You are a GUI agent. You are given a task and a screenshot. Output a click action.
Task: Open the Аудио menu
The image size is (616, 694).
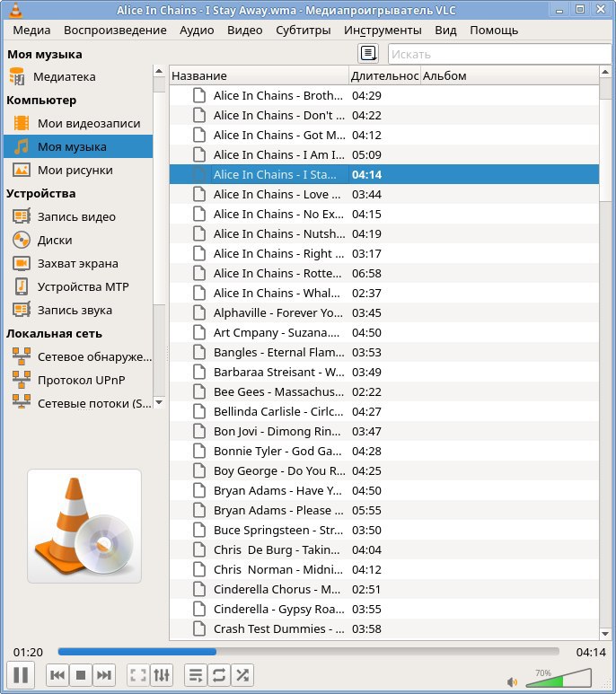click(x=197, y=31)
